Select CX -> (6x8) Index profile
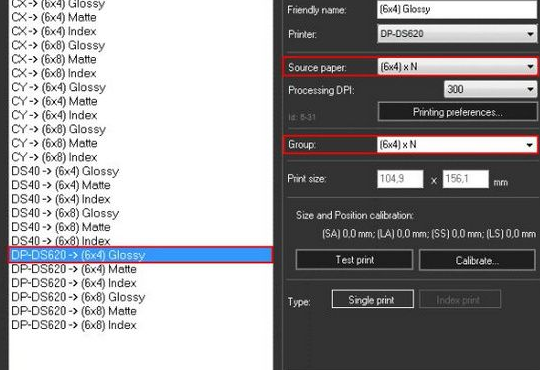The height and width of the screenshot is (370, 540). [141, 73]
